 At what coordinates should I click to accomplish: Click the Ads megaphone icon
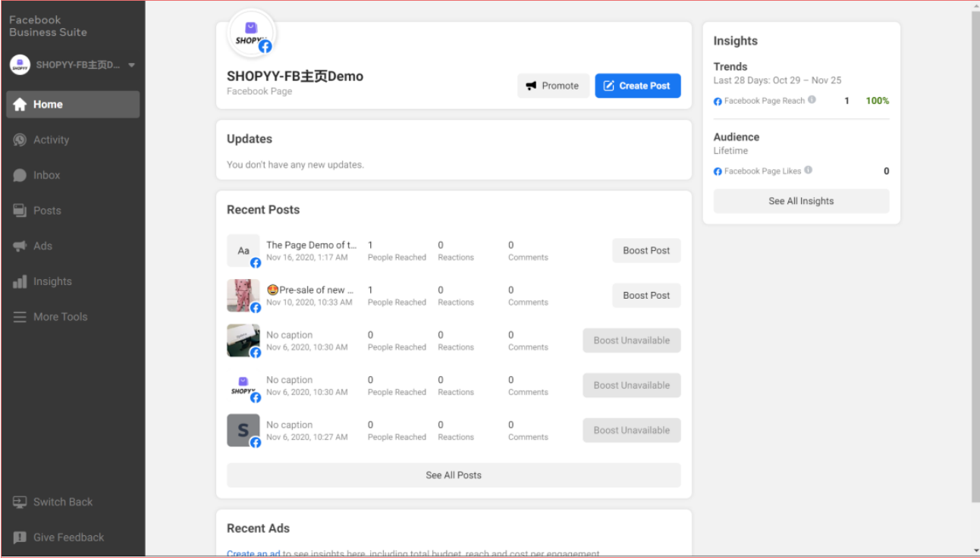(20, 246)
